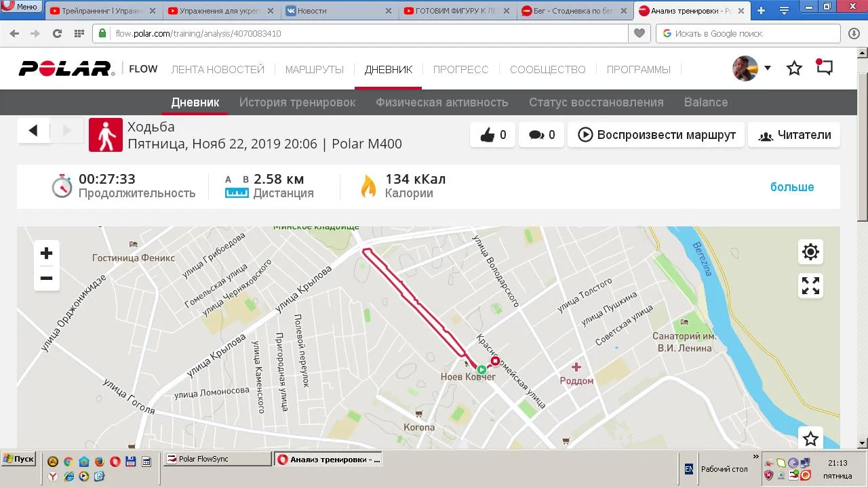Expand the profile dropdown arrow
This screenshot has height=488, width=868.
point(768,68)
